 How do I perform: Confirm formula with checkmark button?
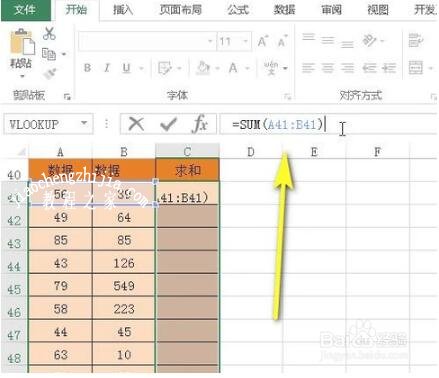coord(168,124)
